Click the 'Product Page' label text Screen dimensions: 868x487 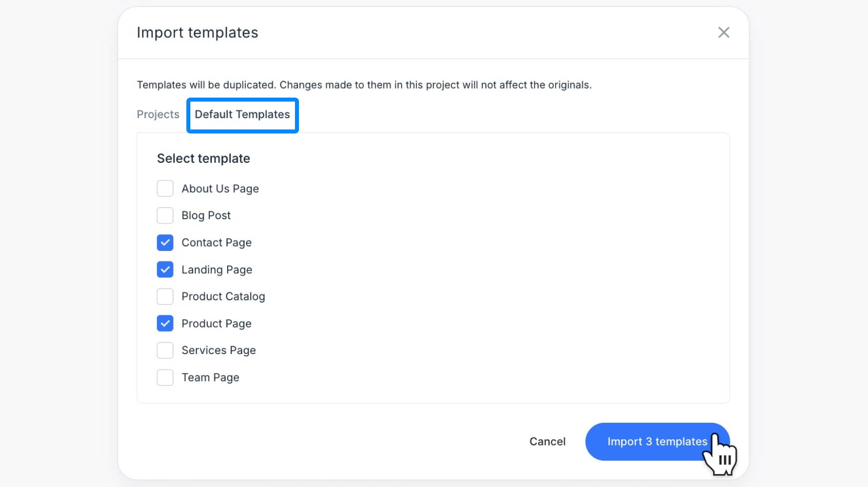(x=216, y=324)
